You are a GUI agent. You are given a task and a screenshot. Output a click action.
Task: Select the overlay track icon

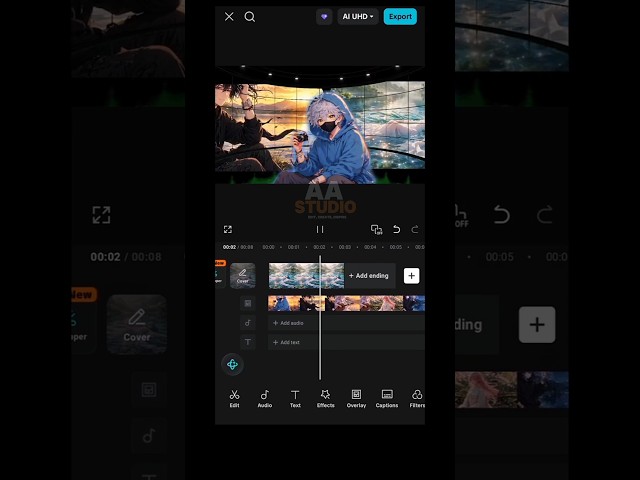click(248, 303)
